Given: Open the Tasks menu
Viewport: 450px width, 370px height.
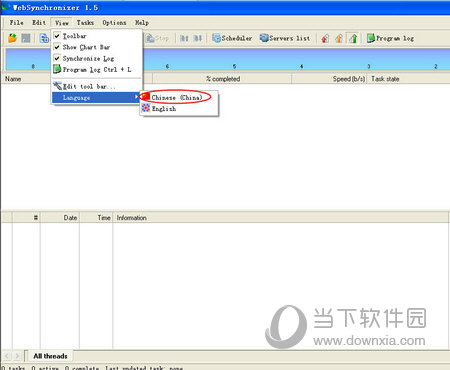Looking at the screenshot, I should 85,23.
